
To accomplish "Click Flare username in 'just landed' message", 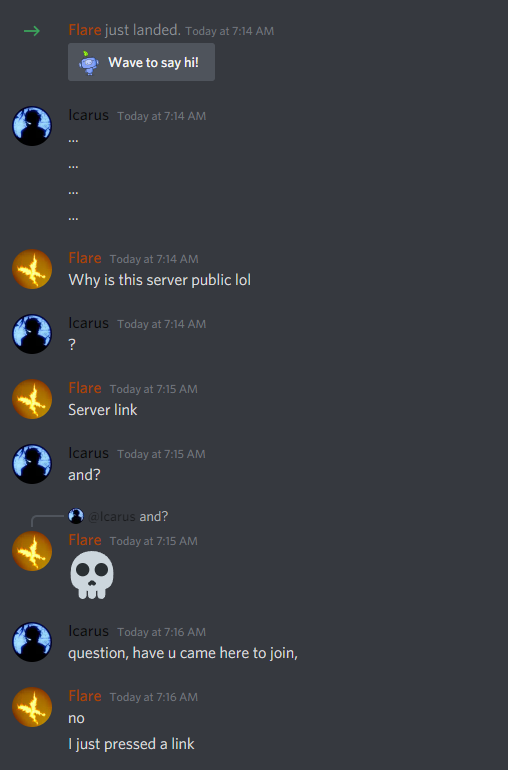I will point(85,30).
